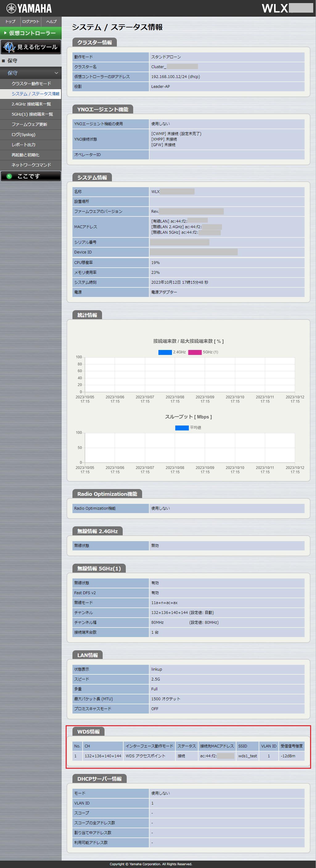Image resolution: width=316 pixels, height=868 pixels.
Task: Open the 見える化ツール visualization tool icon
Action: click(9, 47)
